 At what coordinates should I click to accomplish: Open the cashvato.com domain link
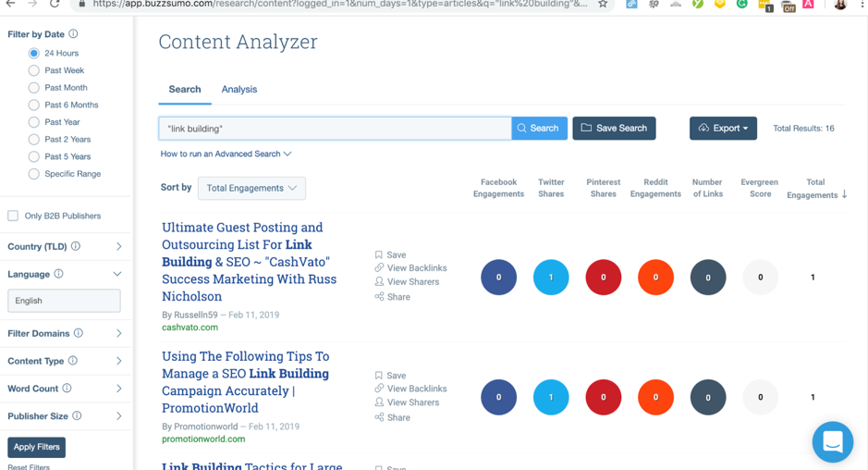189,328
